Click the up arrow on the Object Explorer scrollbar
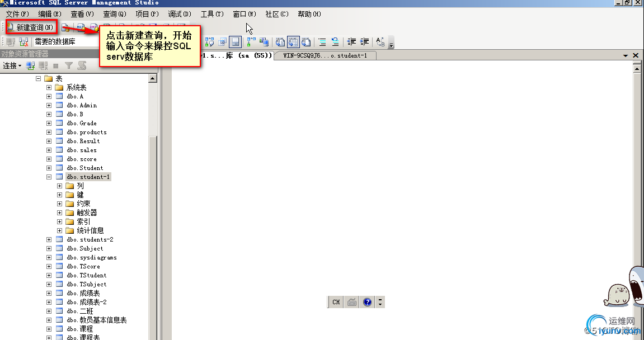 tap(153, 78)
